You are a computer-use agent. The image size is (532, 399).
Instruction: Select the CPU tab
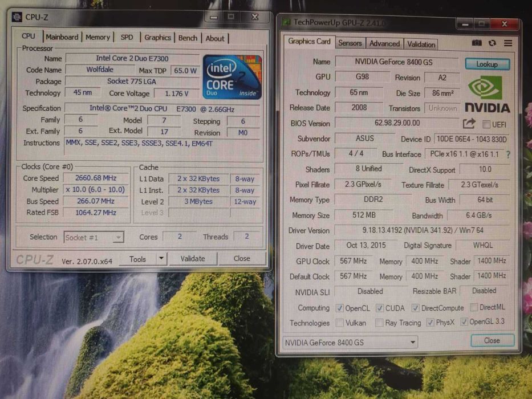[29, 36]
